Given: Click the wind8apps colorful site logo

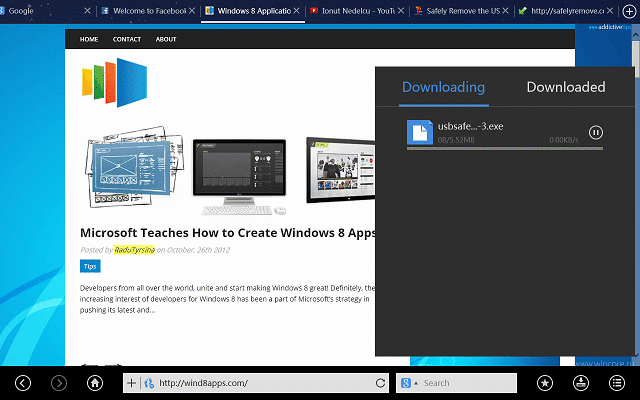Looking at the screenshot, I should tap(114, 82).
